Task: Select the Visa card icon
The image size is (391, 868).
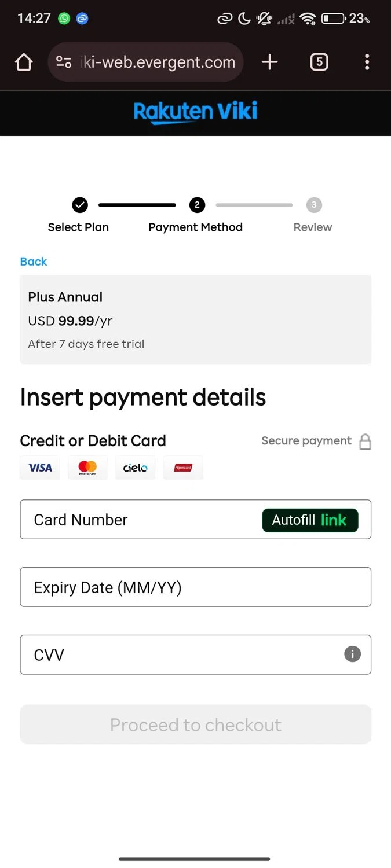Action: coord(40,468)
